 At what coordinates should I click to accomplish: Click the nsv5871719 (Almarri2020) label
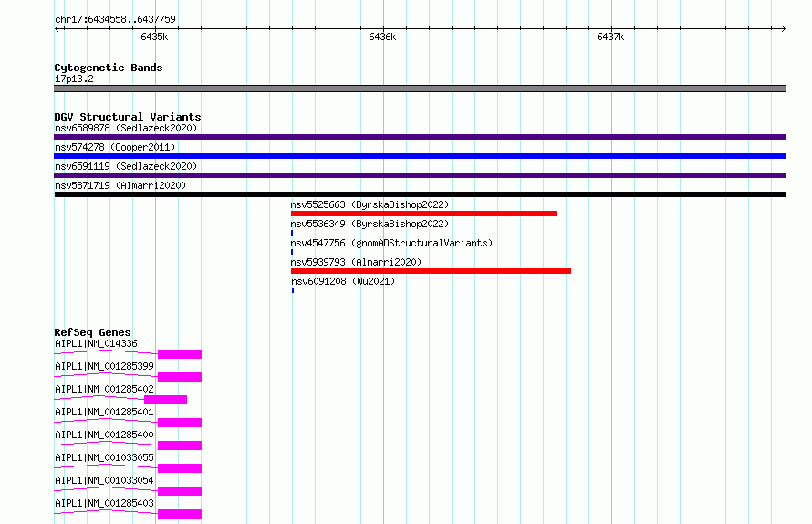120,185
